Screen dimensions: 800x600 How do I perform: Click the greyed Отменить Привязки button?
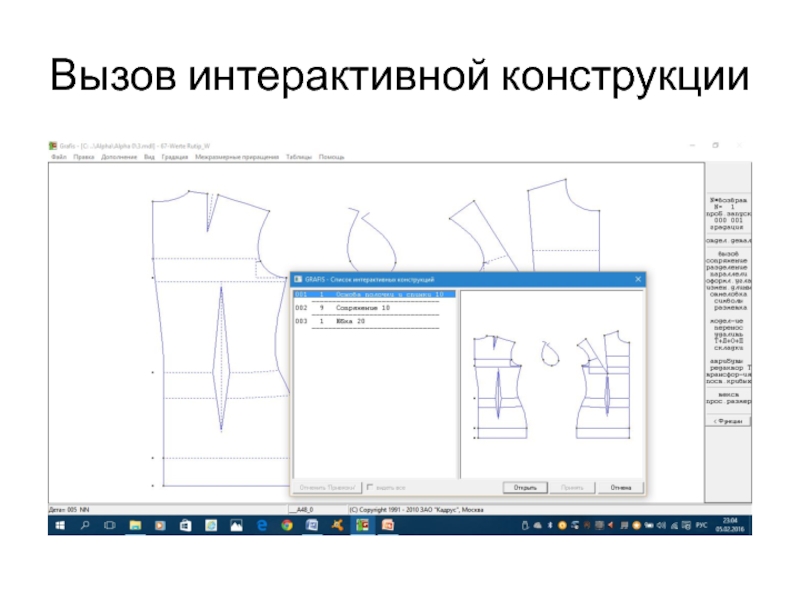pyautogui.click(x=327, y=488)
